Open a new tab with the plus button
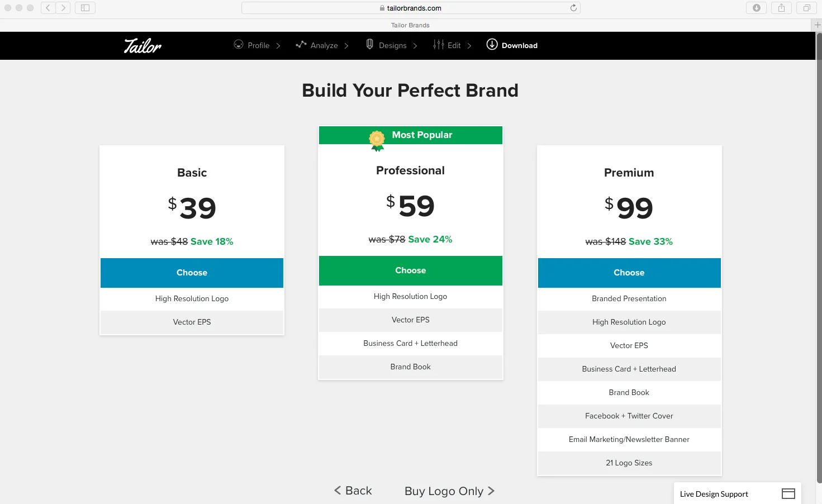The image size is (822, 504). [x=818, y=25]
